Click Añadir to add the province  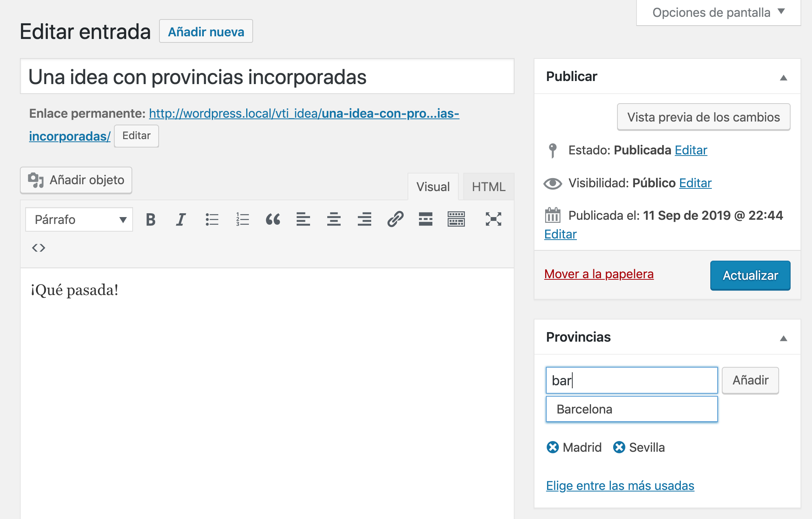pos(750,380)
